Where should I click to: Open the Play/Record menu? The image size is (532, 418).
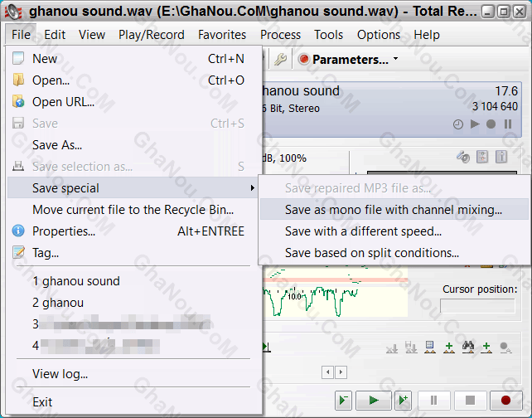click(152, 35)
